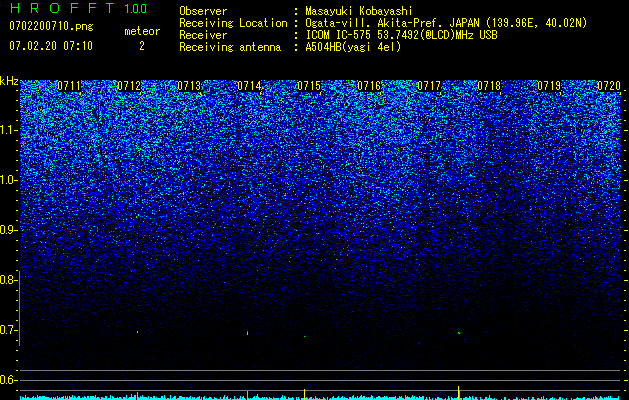The width and height of the screenshot is (629, 400).
Task: Click the yellow level spike below 0715
Action: [x=304, y=394]
